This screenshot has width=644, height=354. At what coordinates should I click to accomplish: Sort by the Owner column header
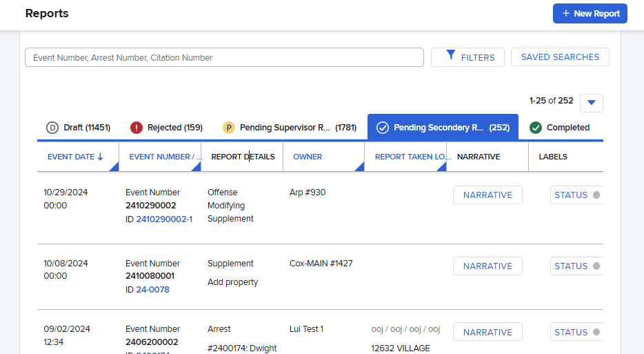click(x=308, y=157)
